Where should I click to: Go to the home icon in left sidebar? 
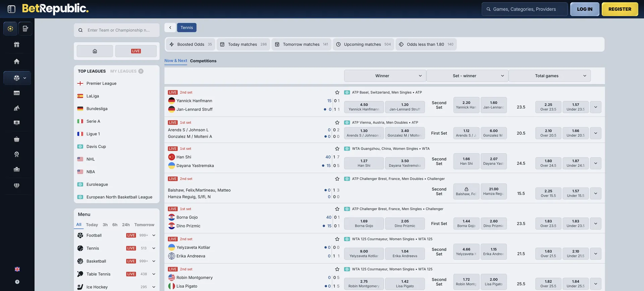(16, 61)
